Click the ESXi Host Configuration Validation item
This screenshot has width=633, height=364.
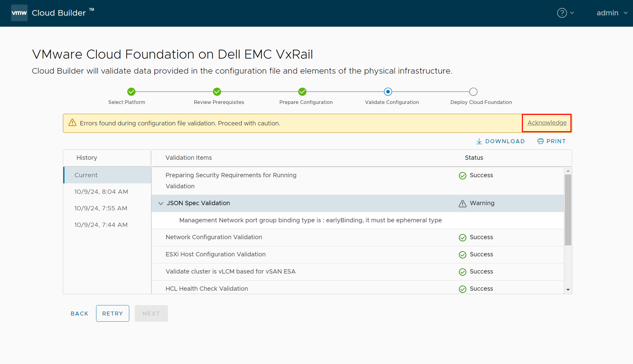(x=215, y=254)
